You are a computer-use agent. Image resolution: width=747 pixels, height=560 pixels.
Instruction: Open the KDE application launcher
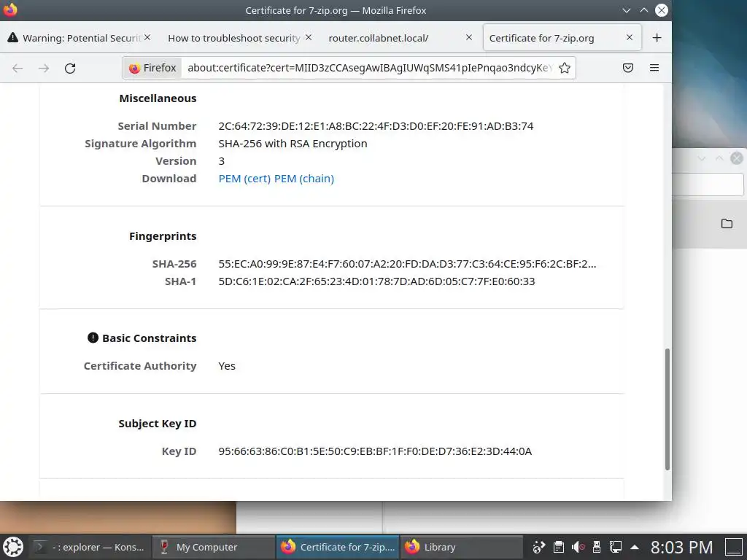tap(13, 547)
